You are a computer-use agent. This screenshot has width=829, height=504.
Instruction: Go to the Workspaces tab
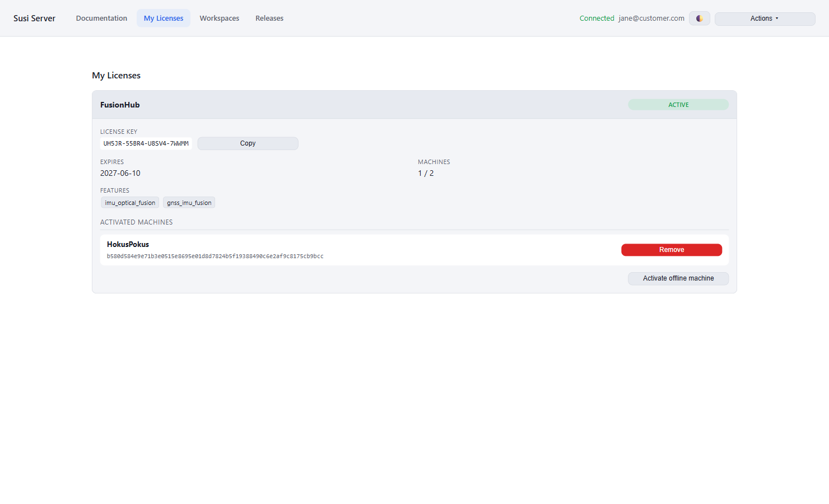pyautogui.click(x=220, y=18)
